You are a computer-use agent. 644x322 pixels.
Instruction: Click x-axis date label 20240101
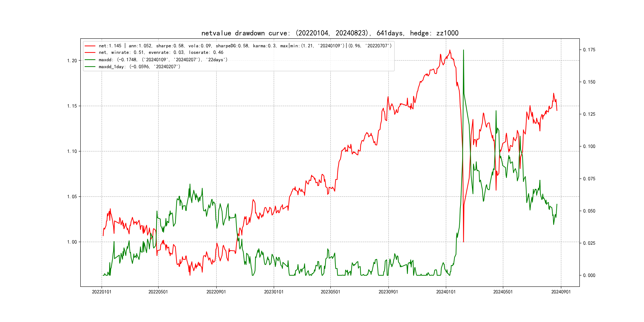446,292
